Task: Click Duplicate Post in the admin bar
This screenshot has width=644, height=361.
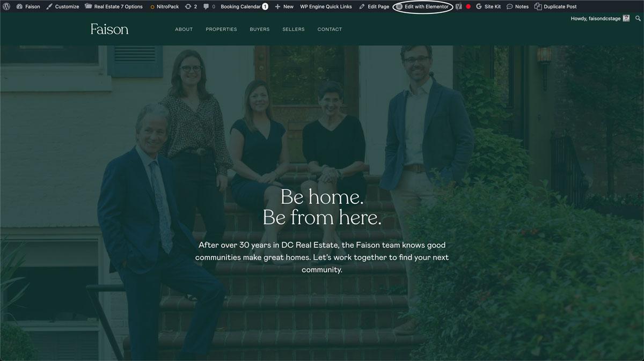Action: click(555, 6)
